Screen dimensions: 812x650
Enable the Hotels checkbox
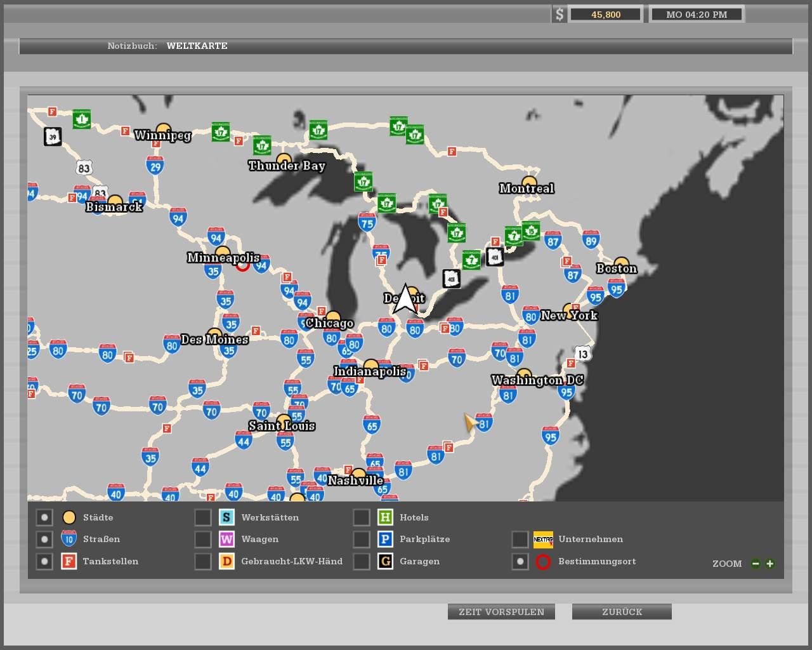tap(361, 517)
